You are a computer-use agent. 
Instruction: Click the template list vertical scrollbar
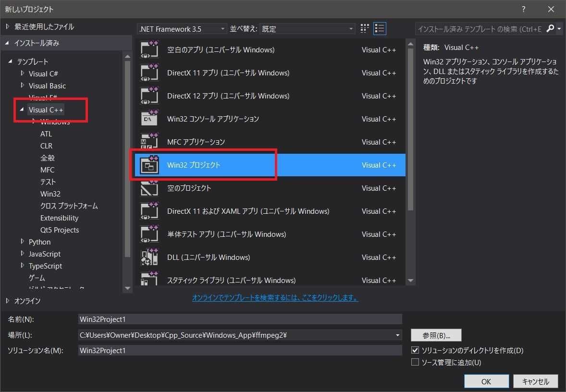[410, 129]
